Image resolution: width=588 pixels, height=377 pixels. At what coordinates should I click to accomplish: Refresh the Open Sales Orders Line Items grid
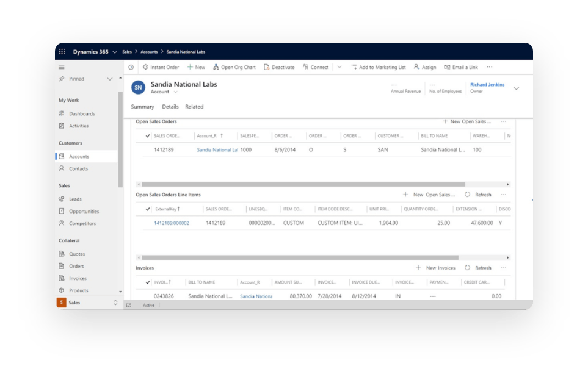[478, 195]
